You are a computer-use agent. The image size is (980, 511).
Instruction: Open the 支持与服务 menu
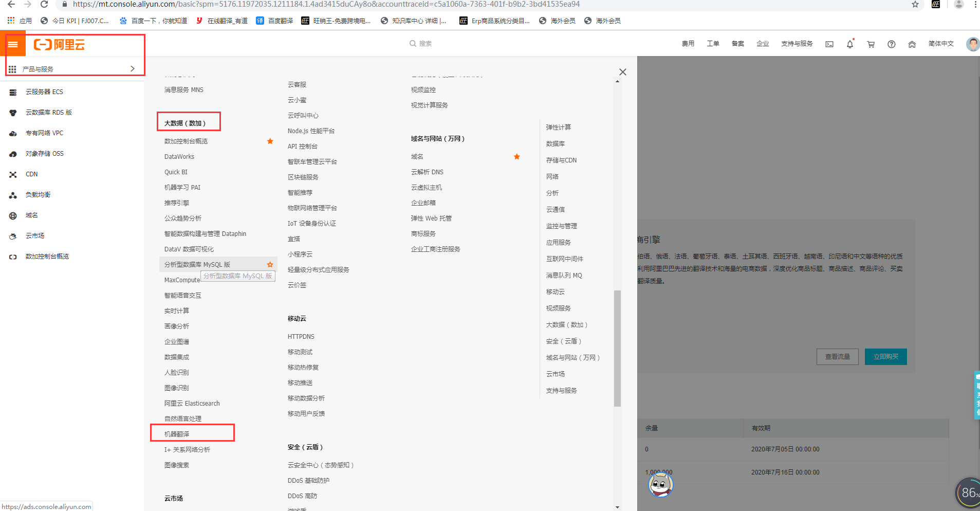797,44
